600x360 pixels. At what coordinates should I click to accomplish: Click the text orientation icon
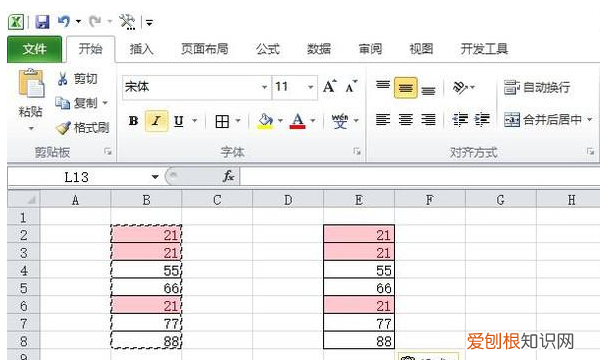tap(460, 88)
